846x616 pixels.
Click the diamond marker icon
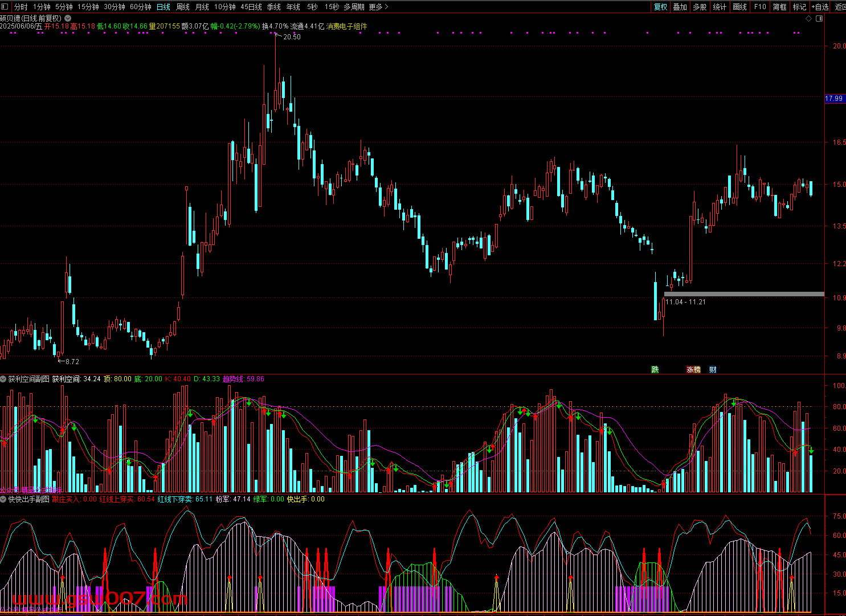point(809,19)
